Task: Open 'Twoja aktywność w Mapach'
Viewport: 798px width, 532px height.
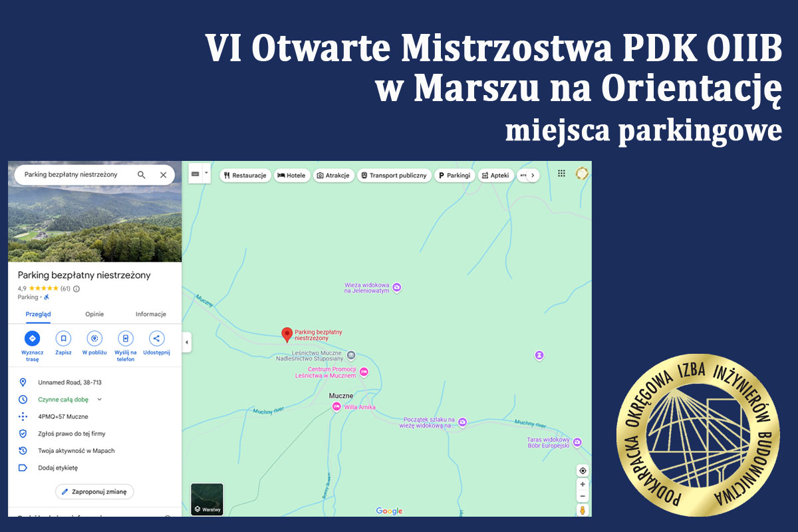Action: click(x=76, y=451)
